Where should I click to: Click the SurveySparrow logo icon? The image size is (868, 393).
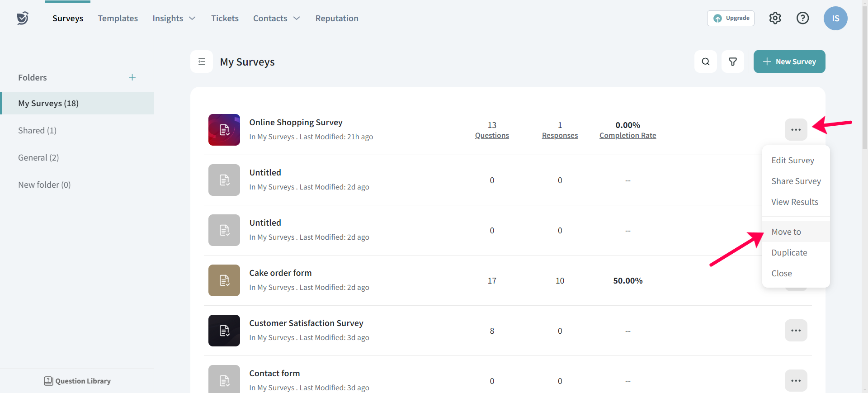(x=23, y=18)
